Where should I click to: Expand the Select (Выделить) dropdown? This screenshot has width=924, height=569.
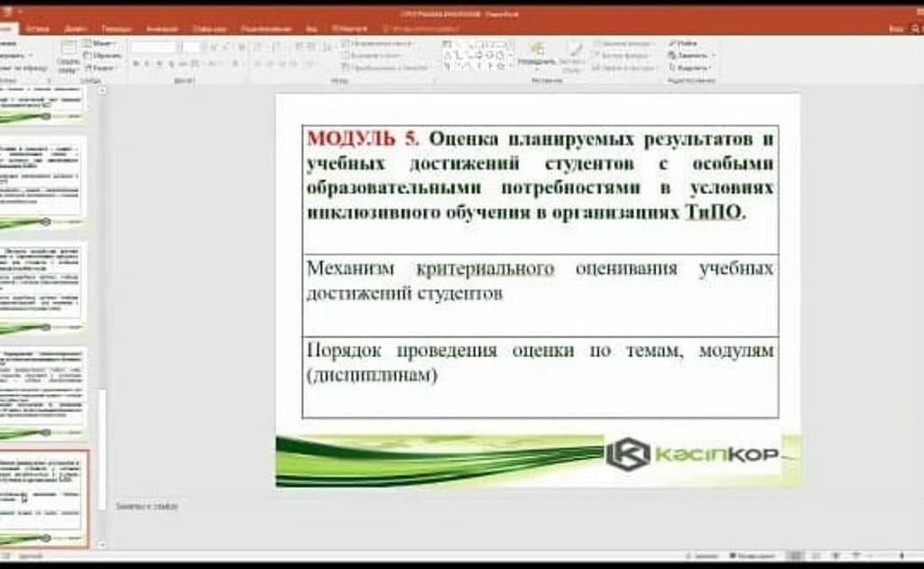(691, 67)
